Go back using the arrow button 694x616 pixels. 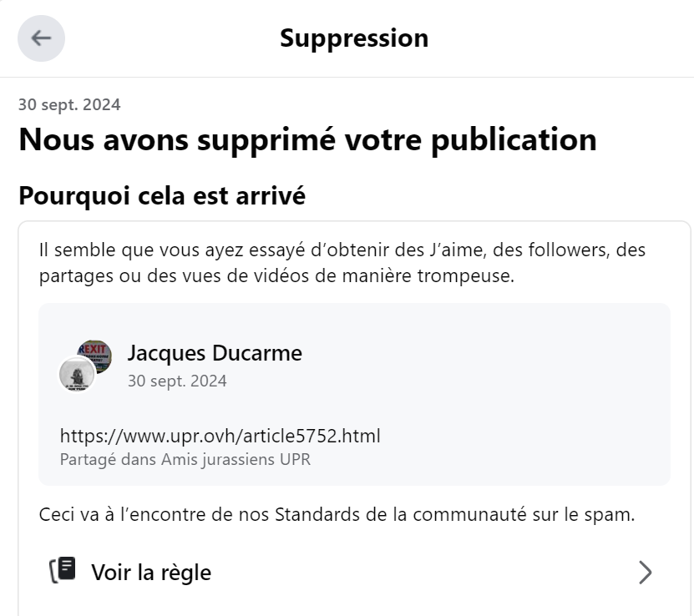41,38
